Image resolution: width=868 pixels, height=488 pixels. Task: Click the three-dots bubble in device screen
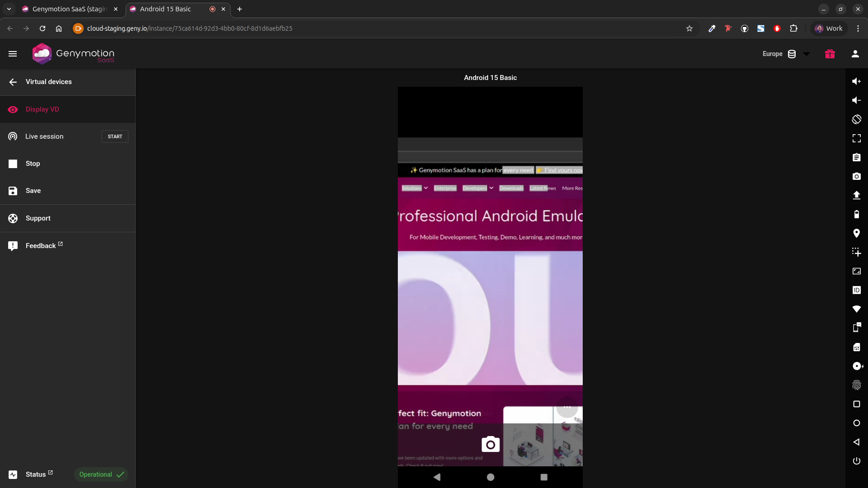click(x=567, y=407)
